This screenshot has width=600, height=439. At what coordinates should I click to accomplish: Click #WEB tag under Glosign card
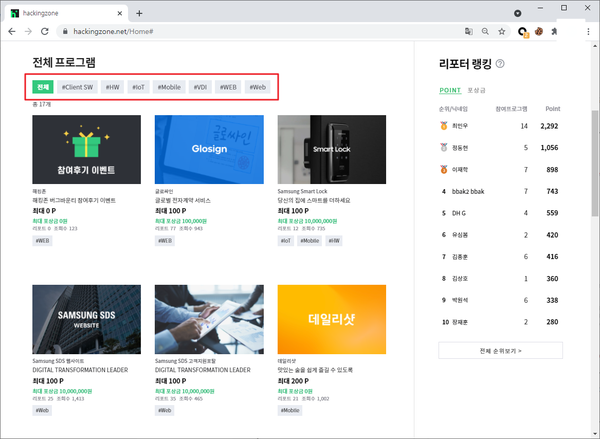click(x=165, y=241)
